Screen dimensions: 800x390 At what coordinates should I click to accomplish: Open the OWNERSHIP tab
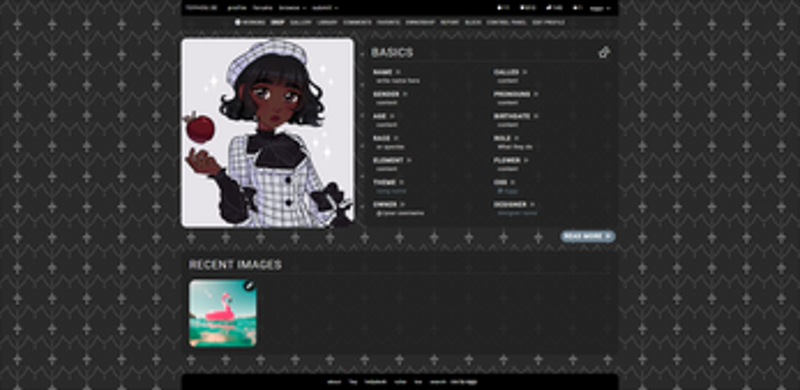pos(420,22)
